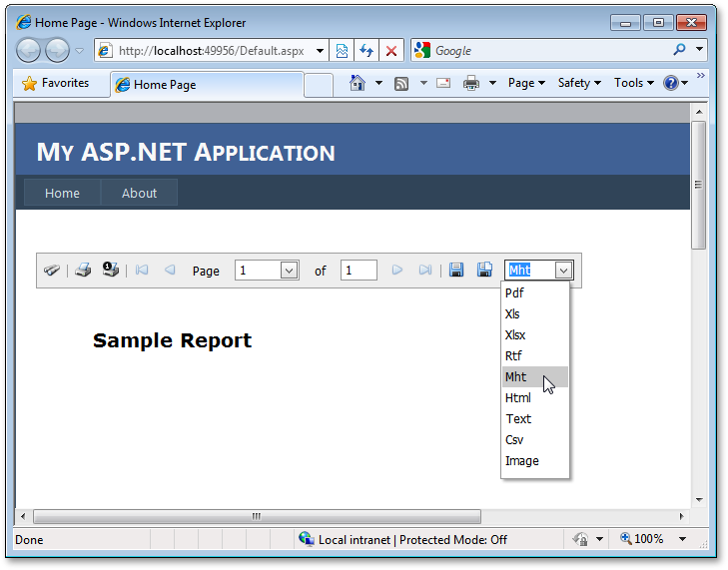This screenshot has width=728, height=570.
Task: Export report and save to disk icon
Action: pyautogui.click(x=456, y=270)
